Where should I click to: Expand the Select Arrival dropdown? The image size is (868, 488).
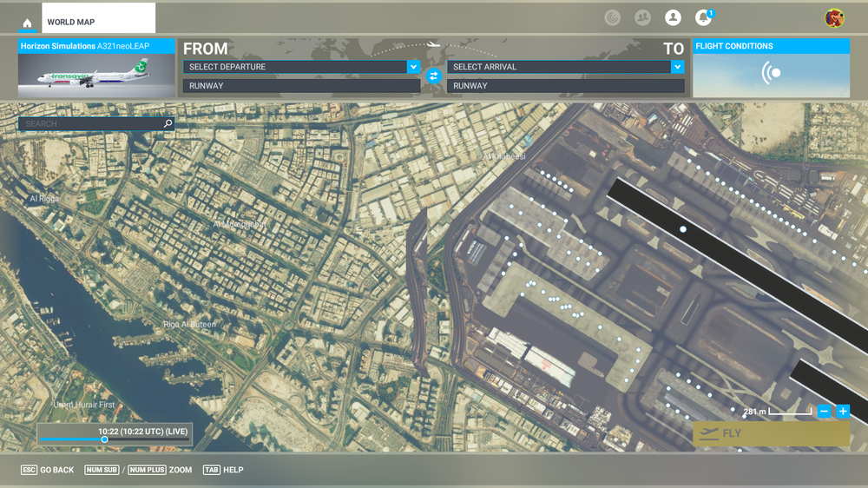click(x=677, y=67)
